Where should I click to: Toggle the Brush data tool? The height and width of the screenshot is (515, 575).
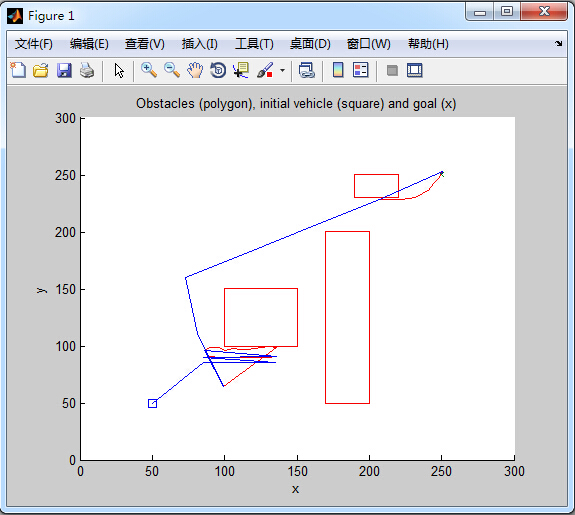[x=265, y=70]
